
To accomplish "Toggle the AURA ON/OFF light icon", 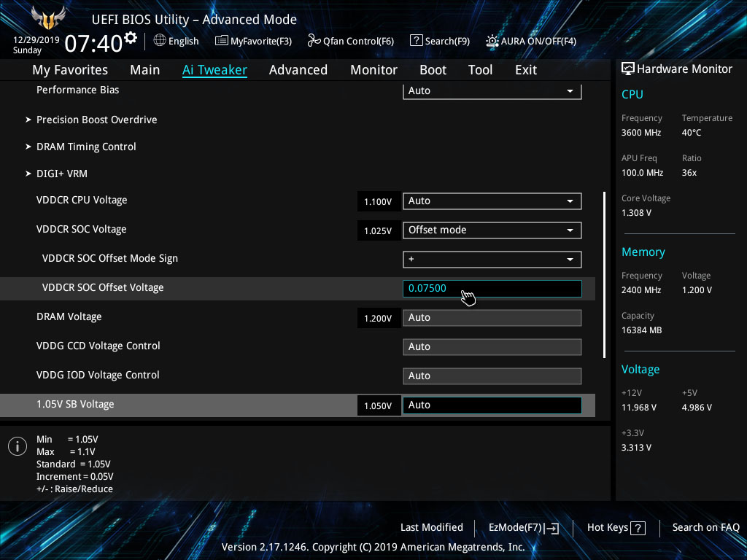I will coord(492,41).
